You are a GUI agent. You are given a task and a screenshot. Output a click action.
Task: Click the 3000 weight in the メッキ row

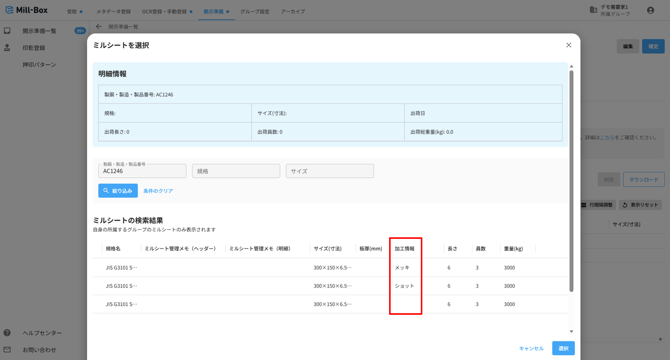point(509,267)
